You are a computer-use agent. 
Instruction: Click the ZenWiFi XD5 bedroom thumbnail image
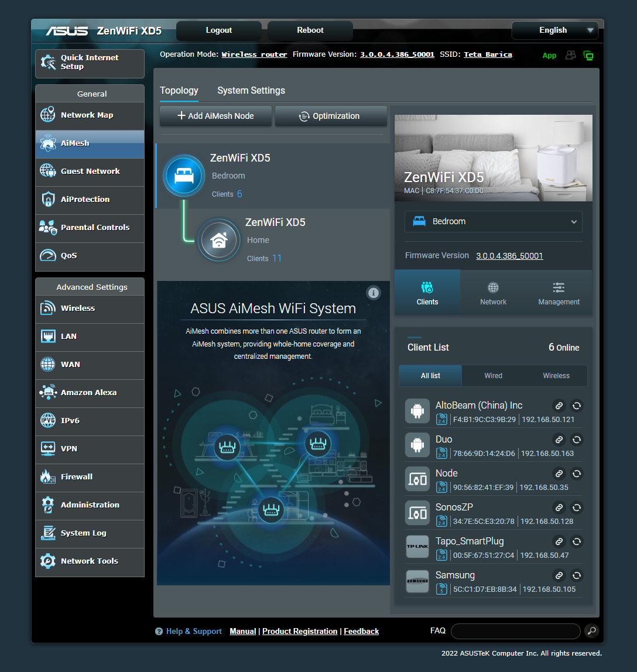pyautogui.click(x=494, y=157)
